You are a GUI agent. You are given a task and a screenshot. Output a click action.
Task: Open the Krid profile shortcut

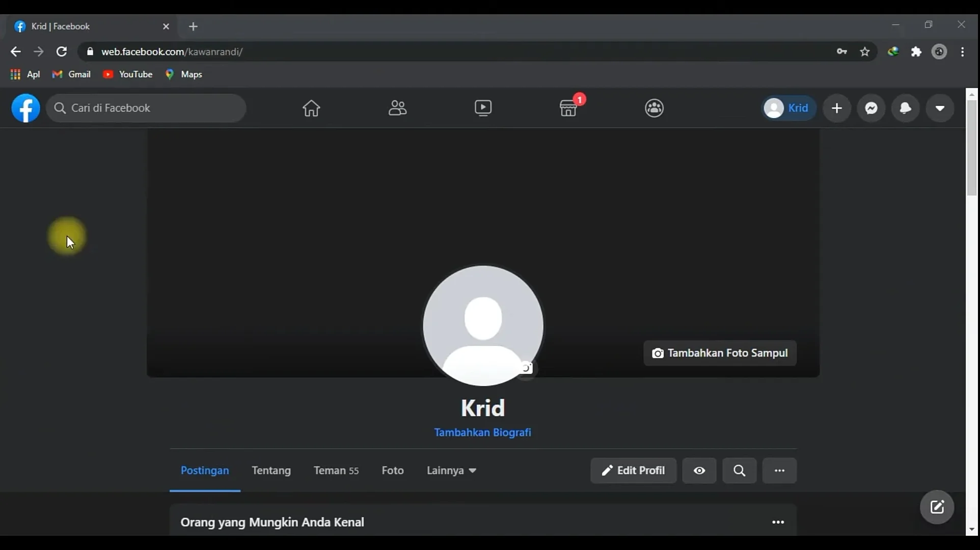point(788,108)
